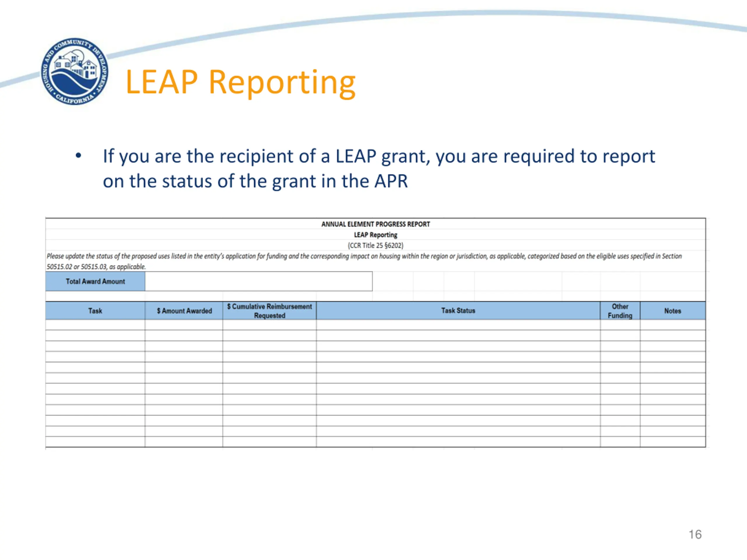Click the 'Total Award Amount' label cell
The width and height of the screenshot is (747, 560).
coord(96,281)
